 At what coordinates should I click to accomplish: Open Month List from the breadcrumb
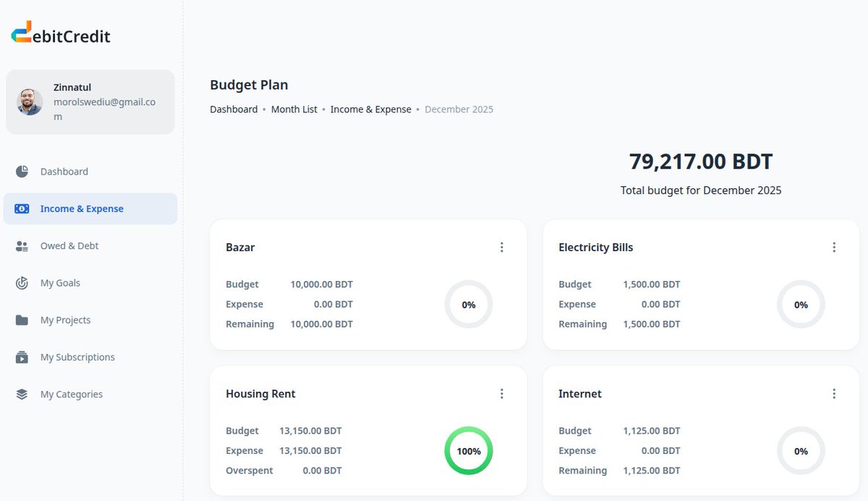294,109
